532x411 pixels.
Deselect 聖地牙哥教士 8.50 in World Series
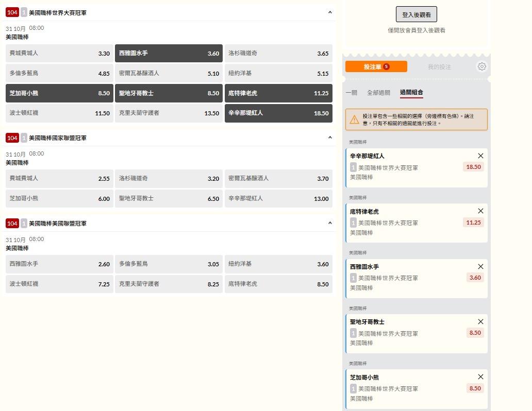(x=169, y=93)
